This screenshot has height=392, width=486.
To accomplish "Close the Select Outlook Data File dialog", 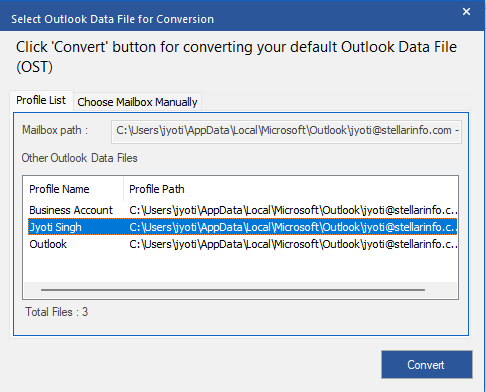I will (x=466, y=12).
